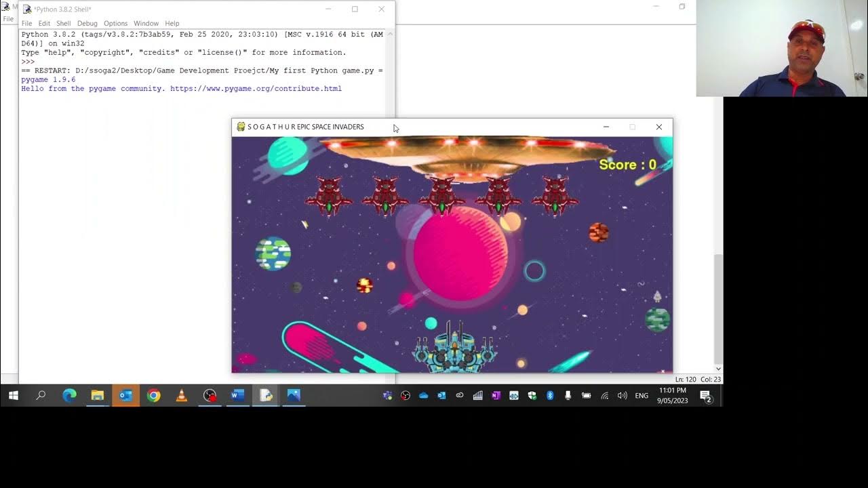Close the Space Invaders game window

[x=658, y=127]
